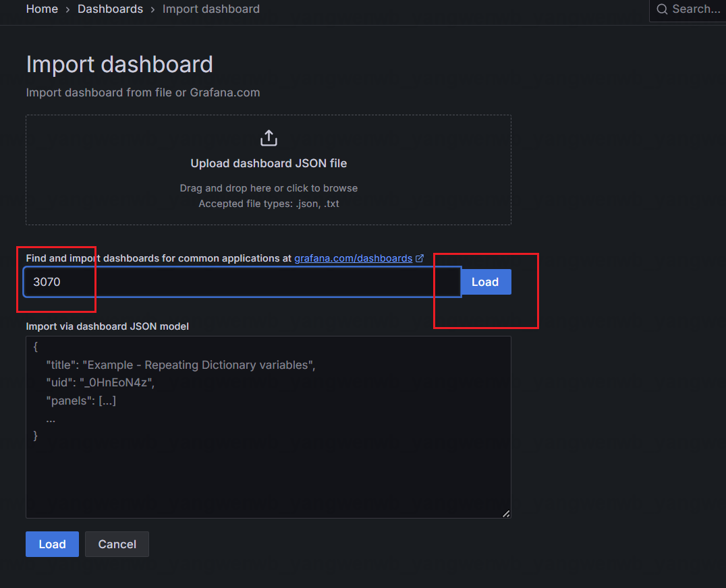This screenshot has height=588, width=726.
Task: Go to the Dashboards breadcrumb
Action: [110, 9]
